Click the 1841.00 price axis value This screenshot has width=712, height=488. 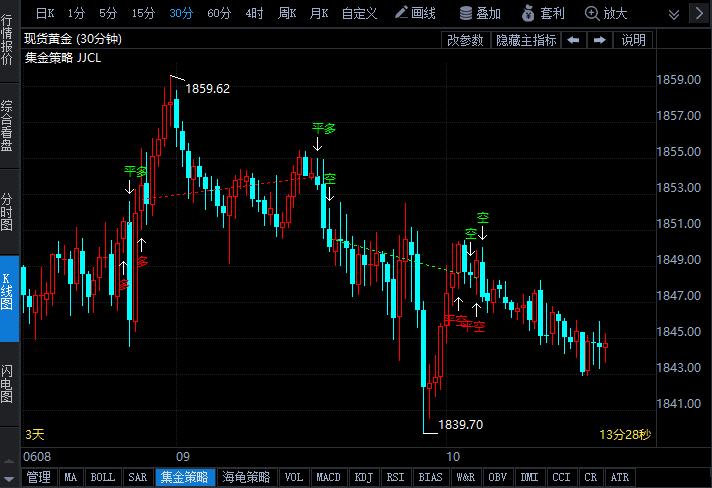coord(679,404)
